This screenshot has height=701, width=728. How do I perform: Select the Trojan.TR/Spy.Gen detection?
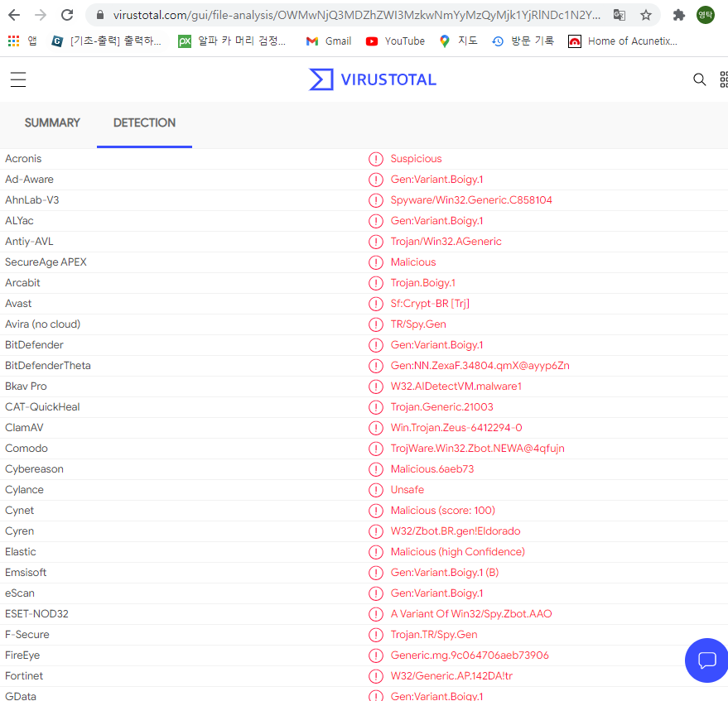pyautogui.click(x=434, y=635)
